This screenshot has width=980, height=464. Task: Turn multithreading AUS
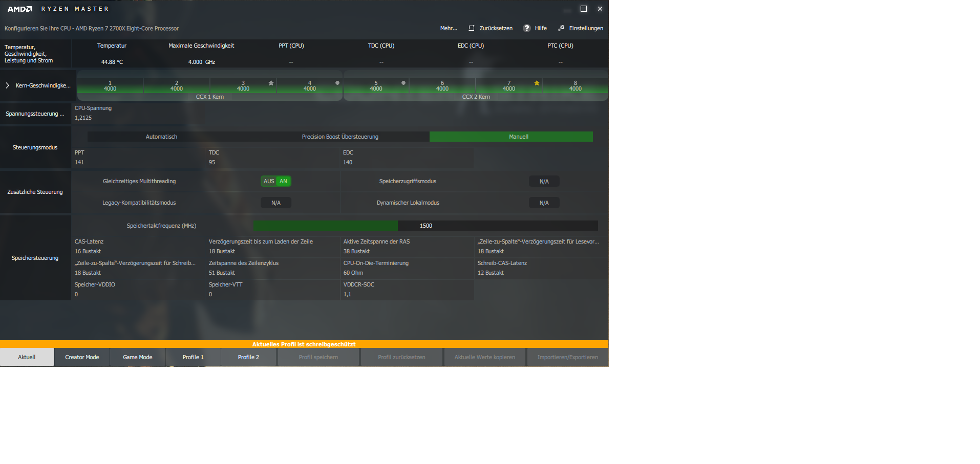tap(269, 181)
